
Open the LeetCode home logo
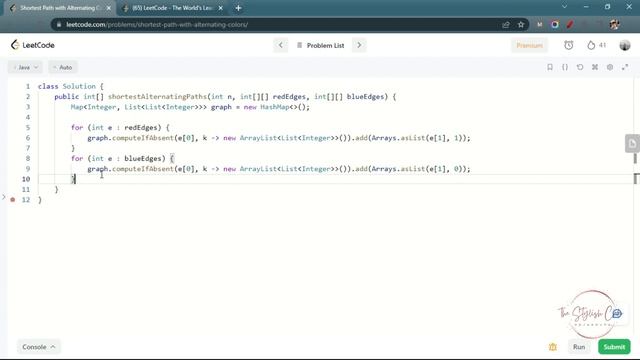(33, 45)
